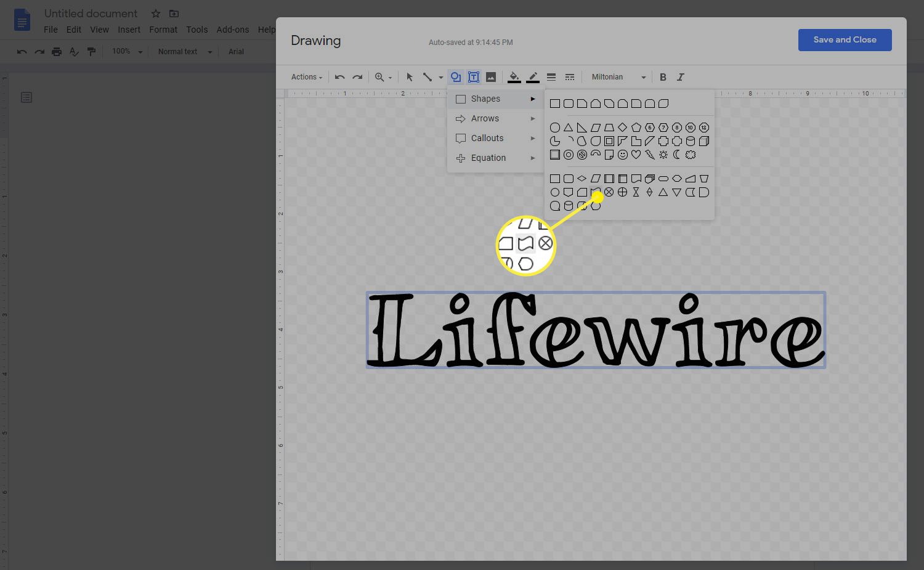The width and height of the screenshot is (924, 570).
Task: Open the Miltonian font dropdown
Action: (618, 77)
